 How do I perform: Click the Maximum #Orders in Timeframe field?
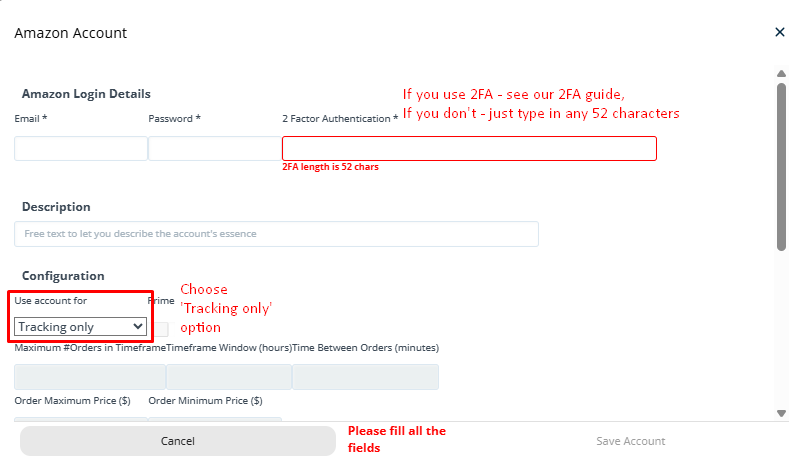[x=90, y=377]
